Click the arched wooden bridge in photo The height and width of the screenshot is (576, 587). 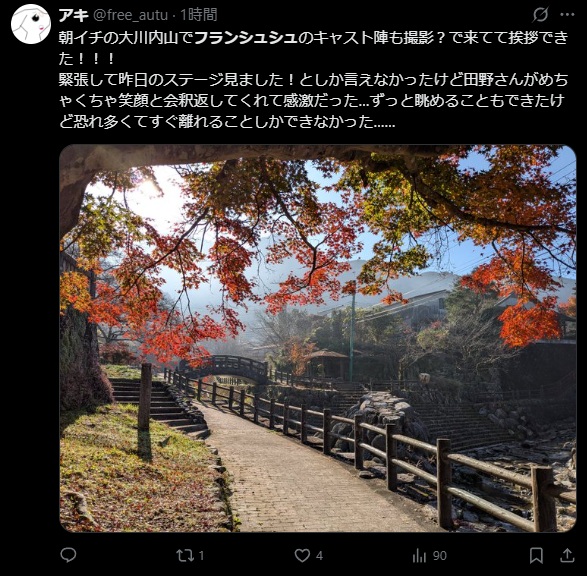[228, 368]
